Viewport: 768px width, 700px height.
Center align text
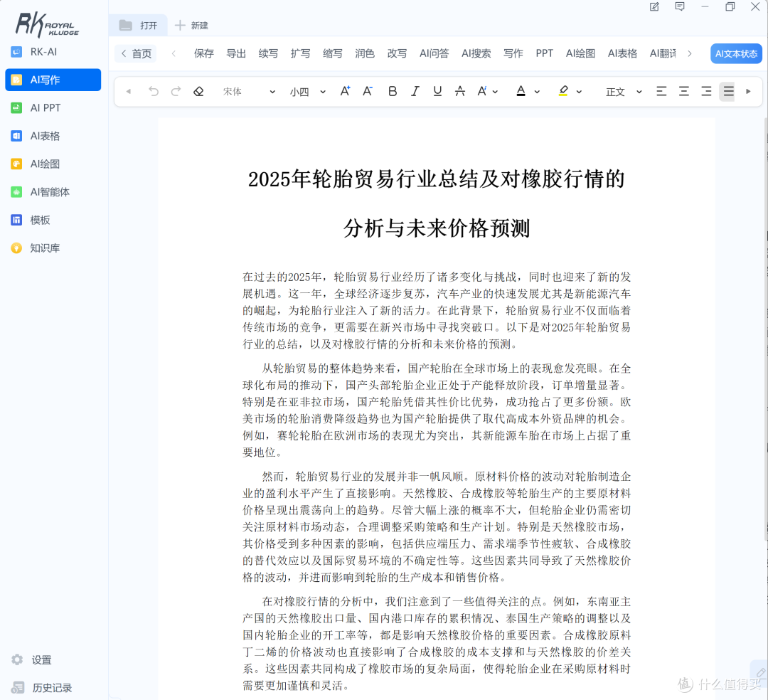pyautogui.click(x=684, y=92)
